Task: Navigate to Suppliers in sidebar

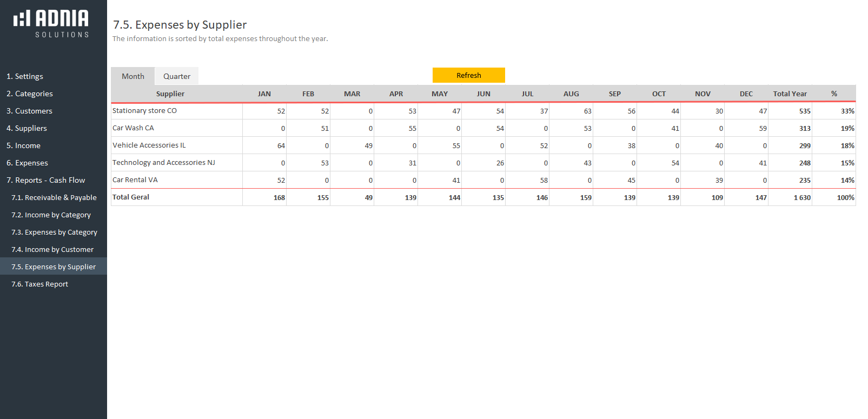Action: 26,128
